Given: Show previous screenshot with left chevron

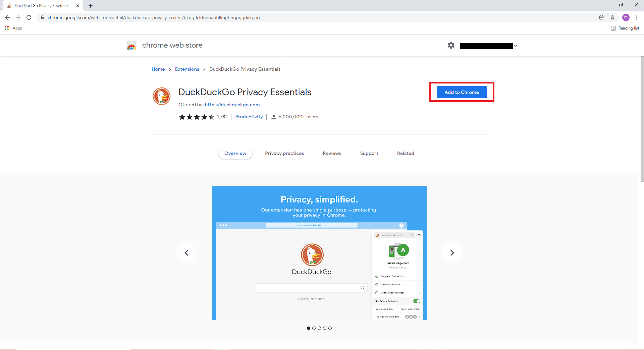Looking at the screenshot, I should click(186, 253).
